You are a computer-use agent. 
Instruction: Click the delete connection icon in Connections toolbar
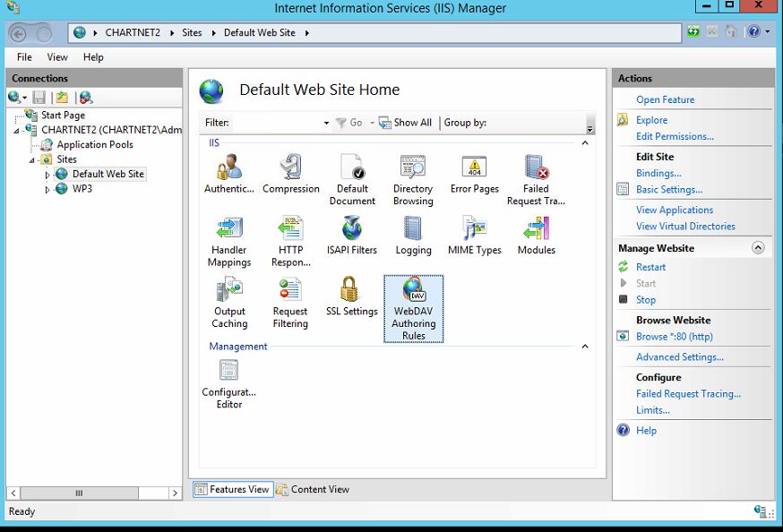[x=86, y=98]
